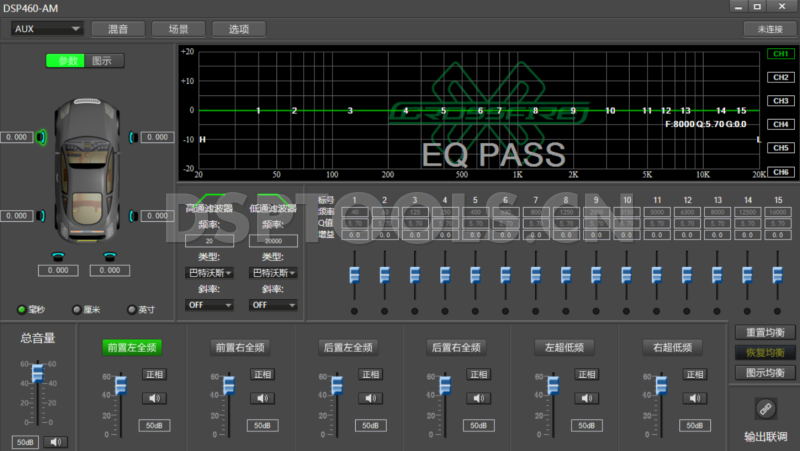Click the high-pass filter curve icon
The width and height of the screenshot is (800, 451).
coord(208,198)
